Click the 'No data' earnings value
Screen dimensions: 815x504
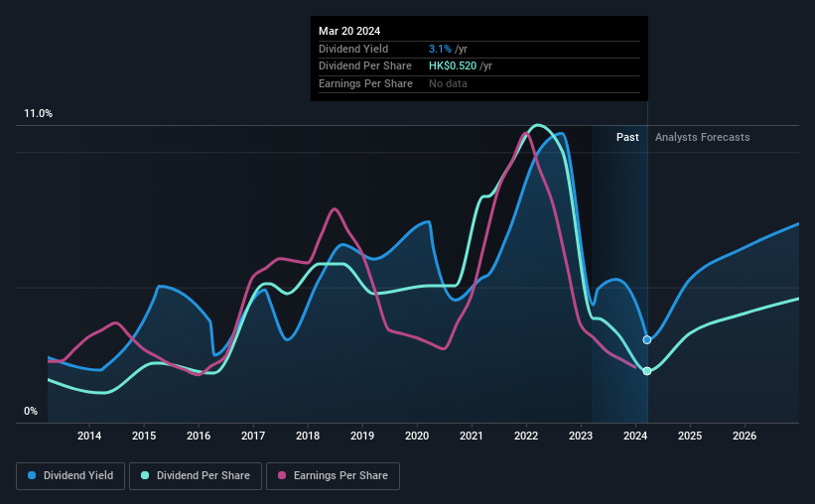[x=448, y=83]
